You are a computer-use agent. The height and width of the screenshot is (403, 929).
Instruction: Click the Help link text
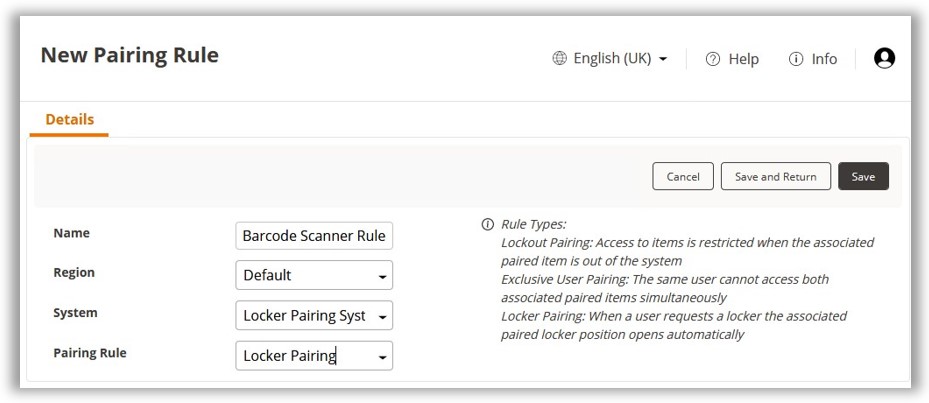coord(743,59)
